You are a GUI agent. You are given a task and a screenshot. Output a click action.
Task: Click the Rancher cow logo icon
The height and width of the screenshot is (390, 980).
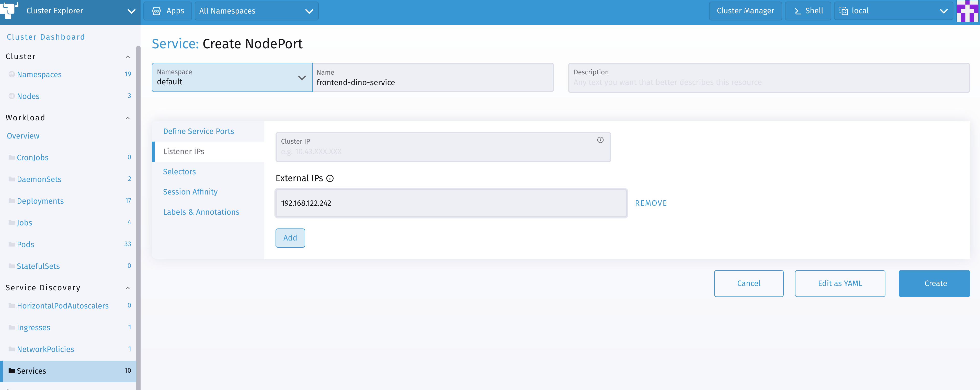(x=9, y=10)
